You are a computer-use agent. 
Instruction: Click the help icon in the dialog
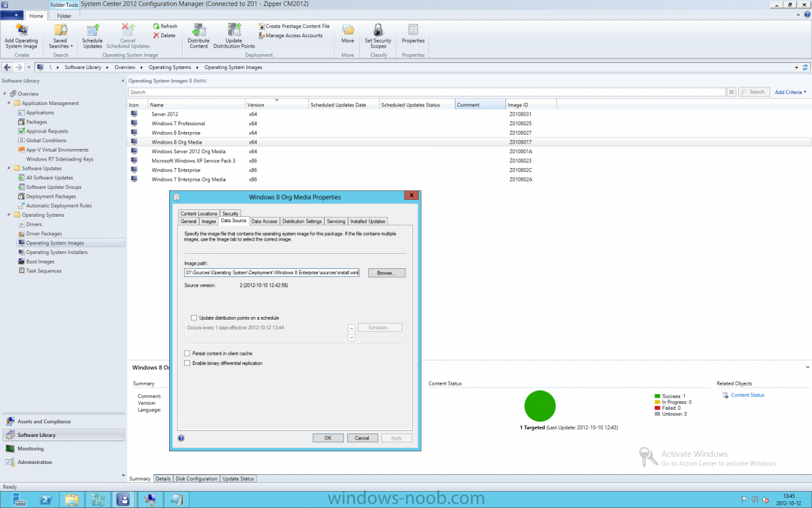tap(181, 438)
